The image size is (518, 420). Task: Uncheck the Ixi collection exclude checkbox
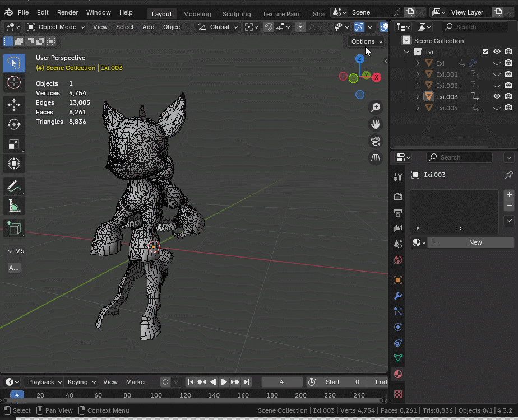click(x=485, y=52)
